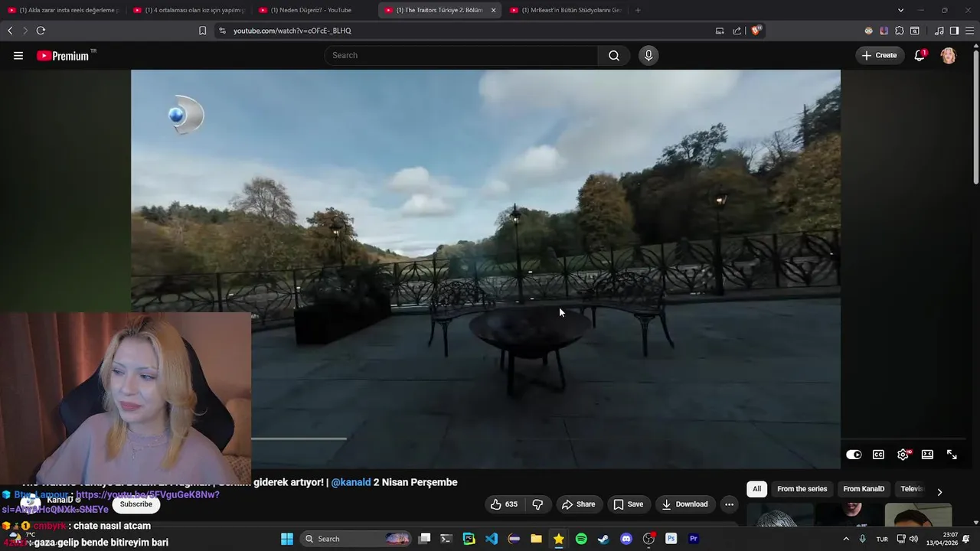
Task: Open the browser main menu
Action: click(969, 31)
